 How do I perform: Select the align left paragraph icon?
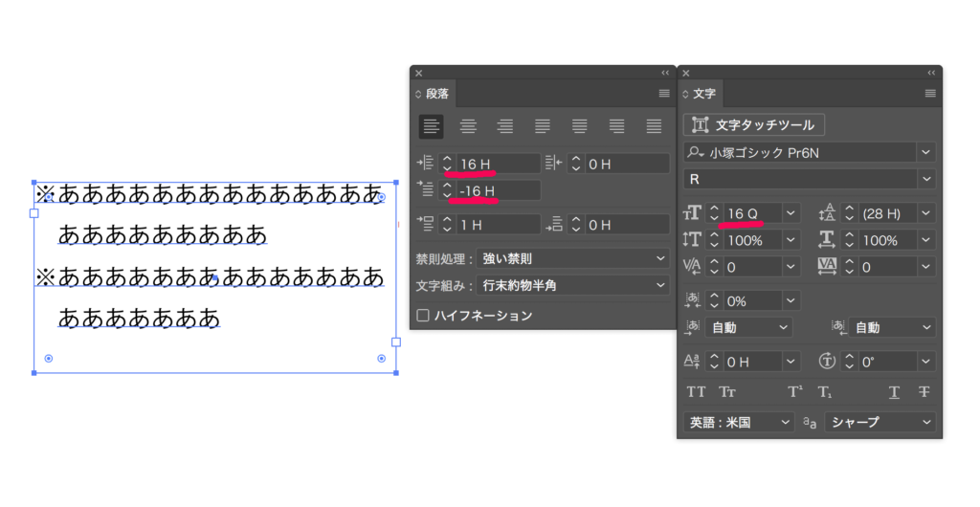click(432, 126)
